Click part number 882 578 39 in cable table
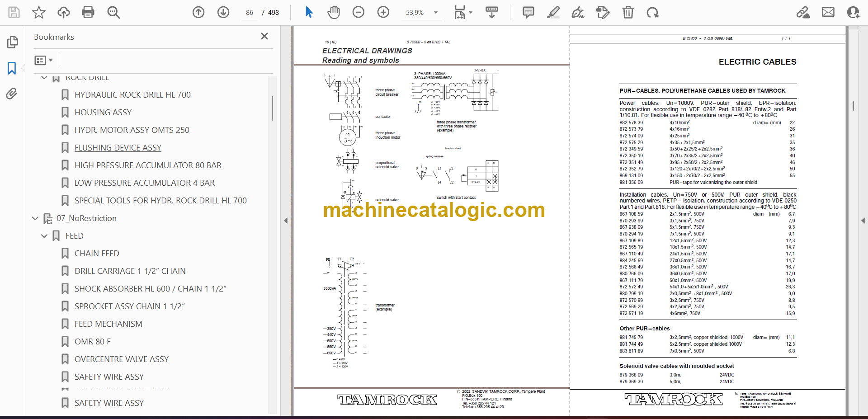 pyautogui.click(x=631, y=123)
